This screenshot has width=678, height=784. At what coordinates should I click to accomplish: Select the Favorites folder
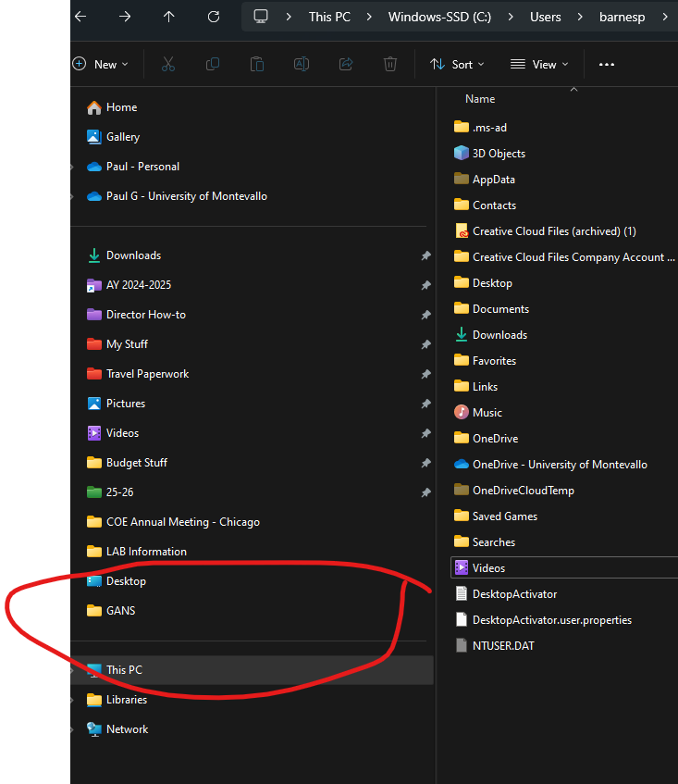(485, 360)
